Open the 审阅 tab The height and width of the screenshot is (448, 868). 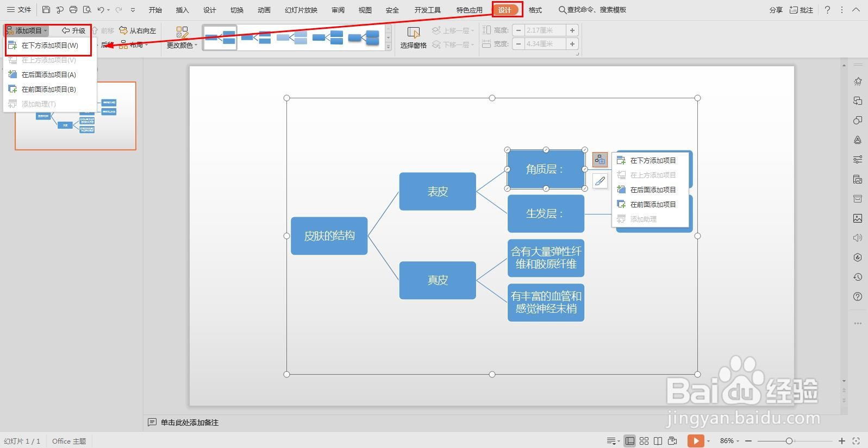point(338,10)
